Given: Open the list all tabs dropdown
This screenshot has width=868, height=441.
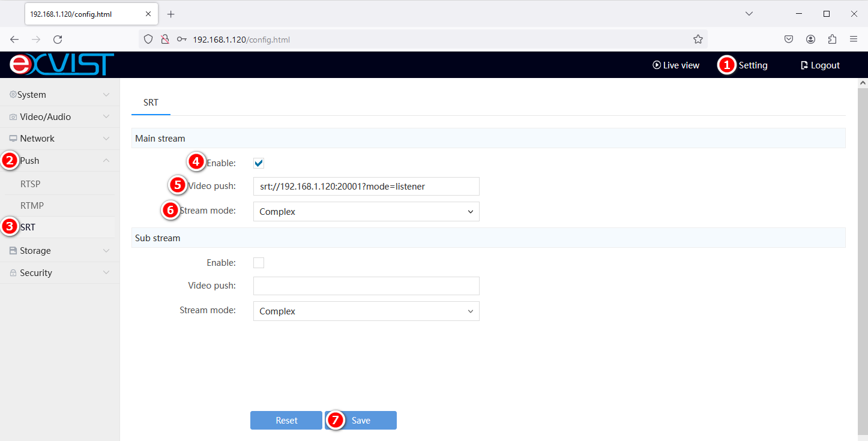Looking at the screenshot, I should 749,14.
